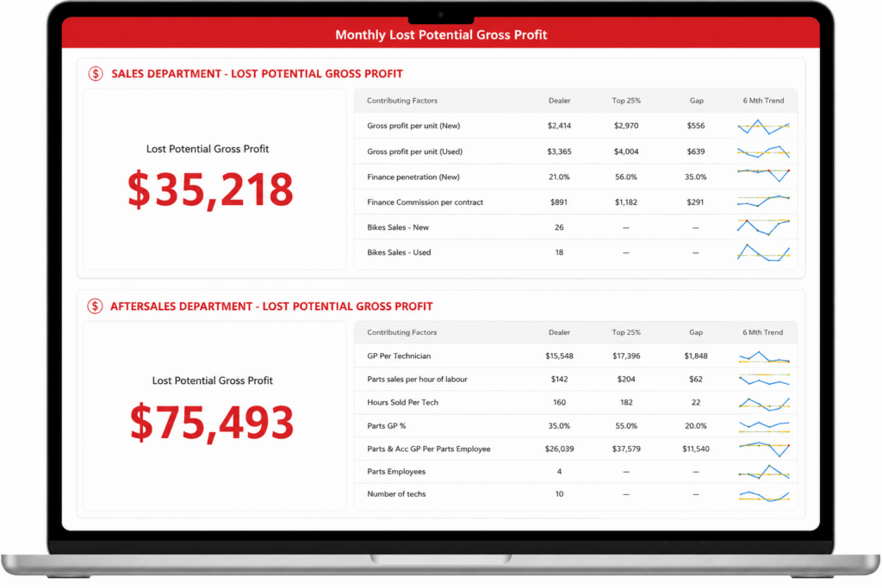Click the Hours Sold Per Tech label
Viewport: 882px width, 588px height.
click(x=402, y=402)
